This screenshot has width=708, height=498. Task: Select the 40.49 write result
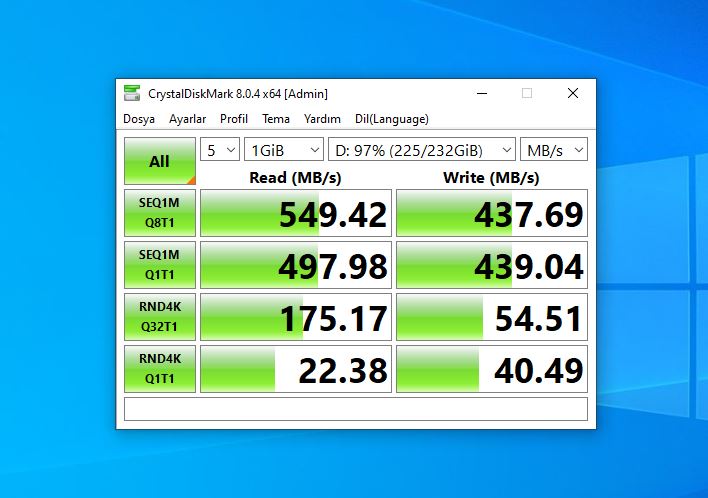492,369
